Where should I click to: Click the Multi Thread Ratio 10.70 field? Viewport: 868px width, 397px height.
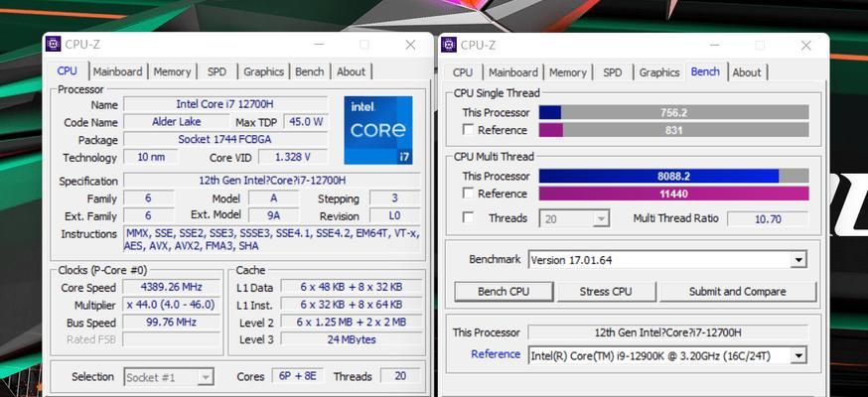pyautogui.click(x=768, y=218)
